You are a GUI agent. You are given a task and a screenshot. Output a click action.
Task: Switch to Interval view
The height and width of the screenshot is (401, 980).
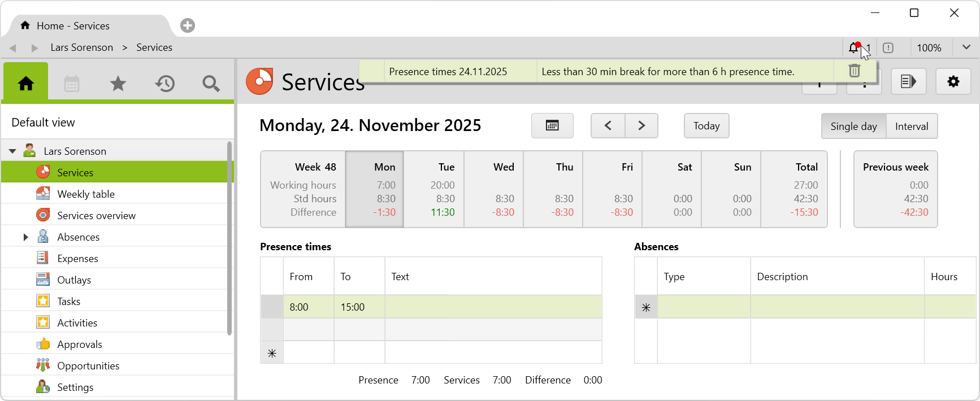911,127
